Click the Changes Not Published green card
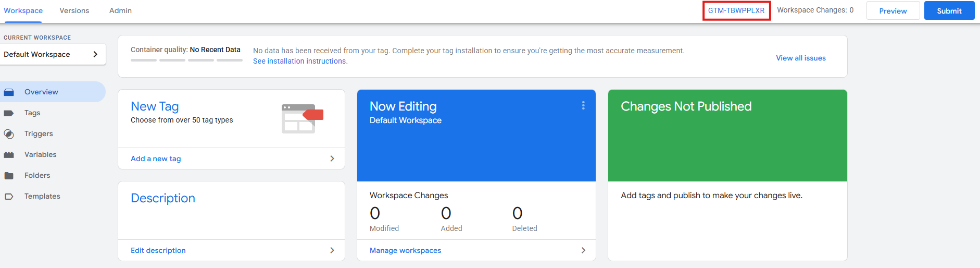The height and width of the screenshot is (268, 980). click(727, 136)
